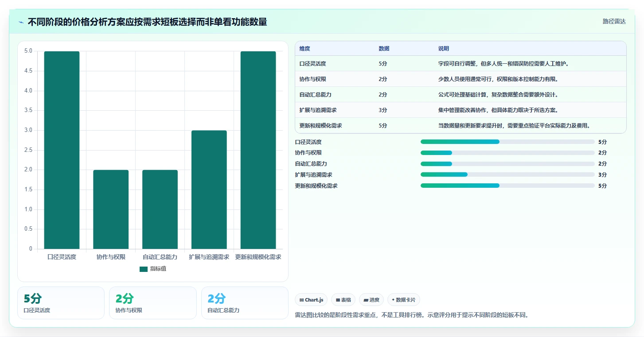Click the 更新和规模化需求 progress bar
644x337 pixels.
(x=507, y=186)
